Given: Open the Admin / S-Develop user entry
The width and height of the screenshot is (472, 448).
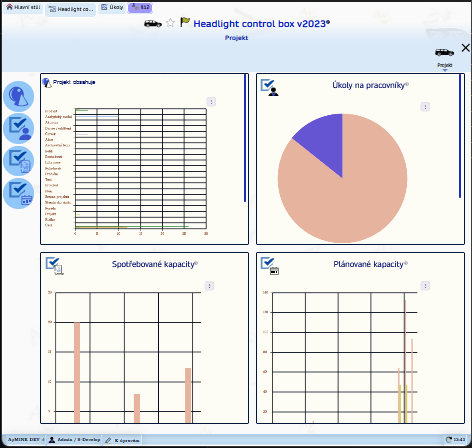Looking at the screenshot, I should pyautogui.click(x=78, y=440).
